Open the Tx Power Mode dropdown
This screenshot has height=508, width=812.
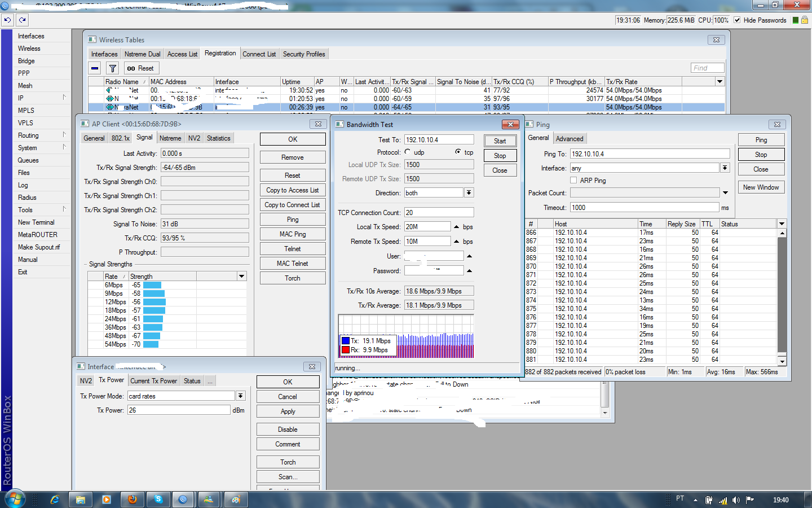pyautogui.click(x=241, y=395)
